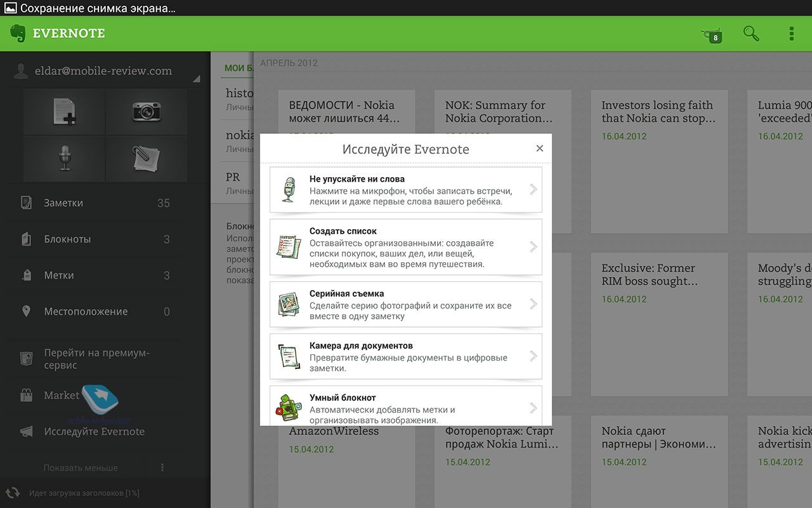Click the checklist illustration icon
Image resolution: width=812 pixels, height=508 pixels.
pyautogui.click(x=289, y=246)
